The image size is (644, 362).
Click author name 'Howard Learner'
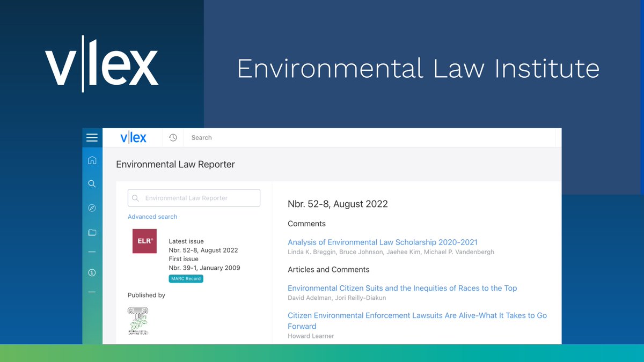point(311,336)
